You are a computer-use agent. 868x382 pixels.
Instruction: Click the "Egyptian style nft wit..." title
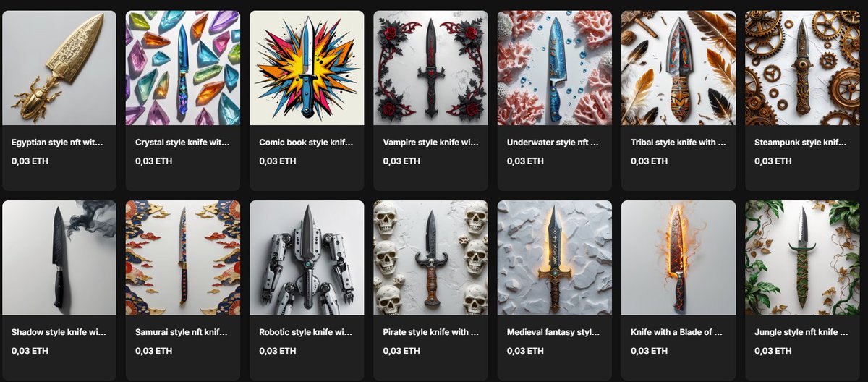point(58,143)
